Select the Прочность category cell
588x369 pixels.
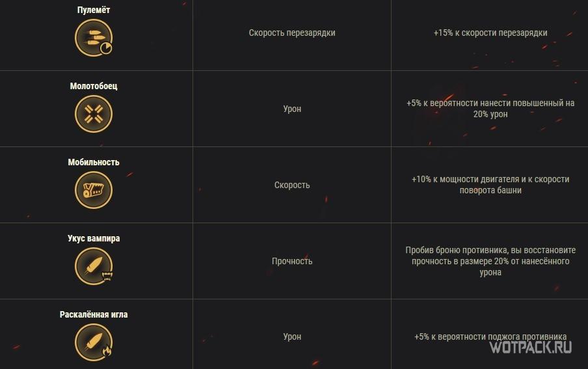pyautogui.click(x=292, y=261)
